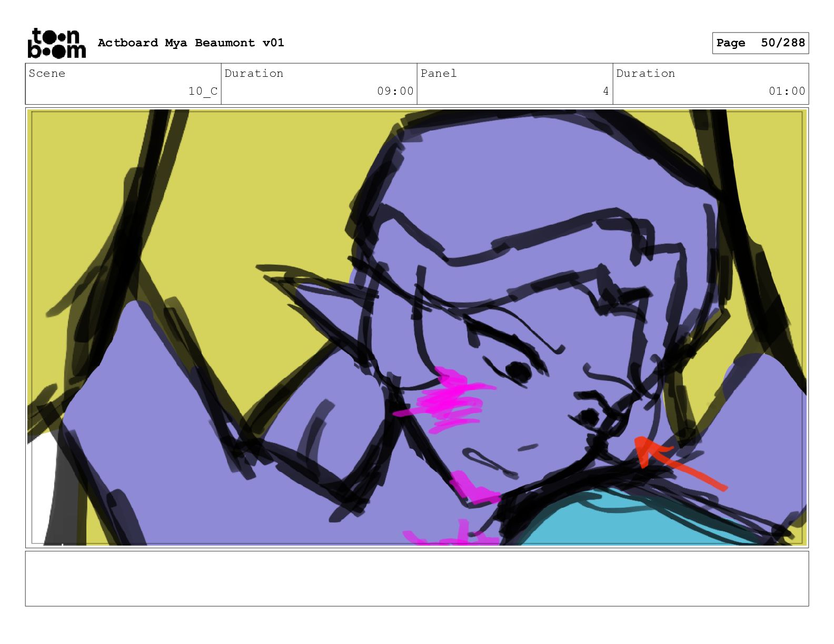Click the 'Scene' header label
The width and height of the screenshot is (834, 644).
[x=47, y=73]
